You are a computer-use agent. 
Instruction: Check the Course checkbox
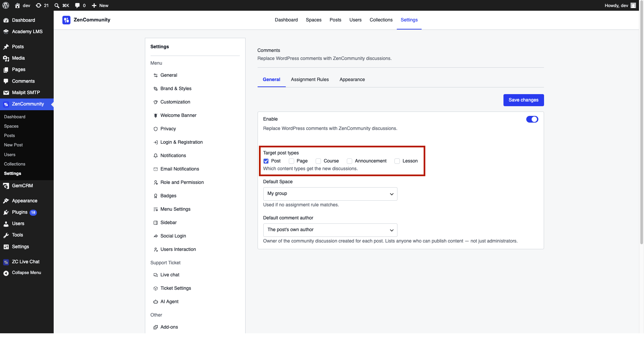[318, 161]
